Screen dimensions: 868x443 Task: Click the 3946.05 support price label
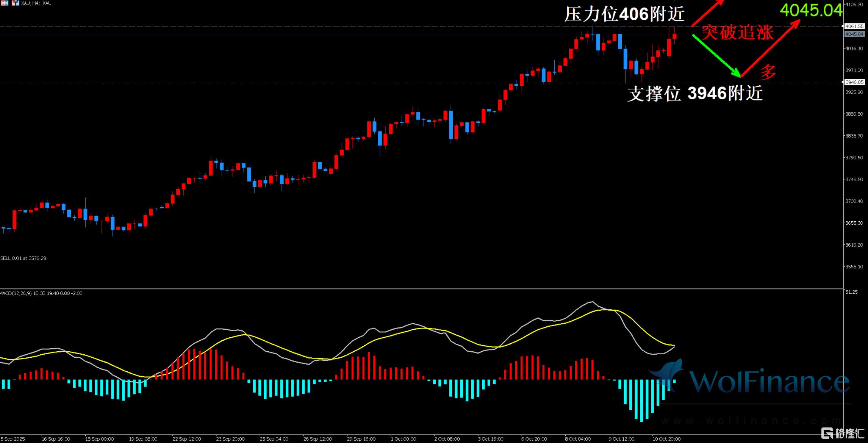pos(854,82)
